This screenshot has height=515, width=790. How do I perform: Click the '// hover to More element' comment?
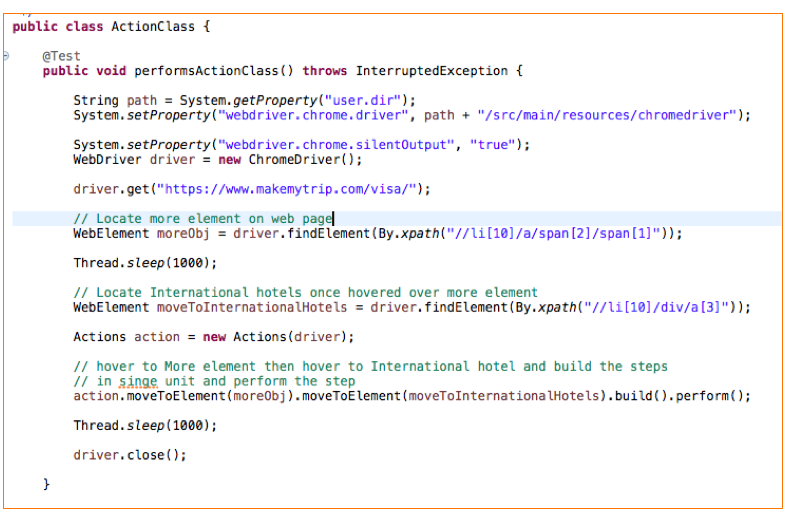pos(370,366)
